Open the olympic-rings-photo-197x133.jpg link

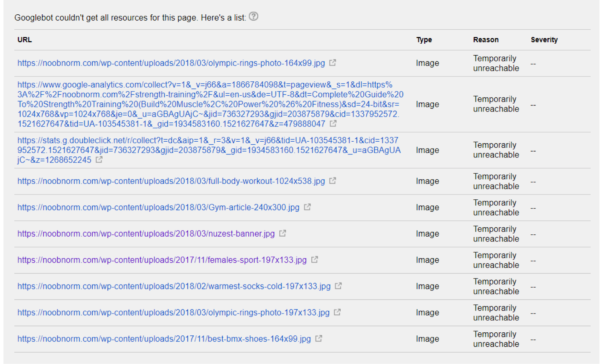173,312
